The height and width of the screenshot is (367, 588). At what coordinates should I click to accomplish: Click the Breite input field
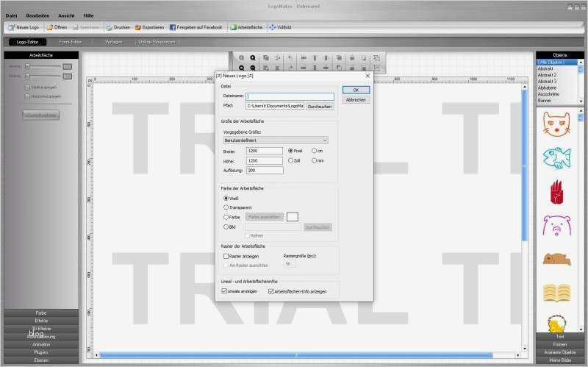click(265, 151)
